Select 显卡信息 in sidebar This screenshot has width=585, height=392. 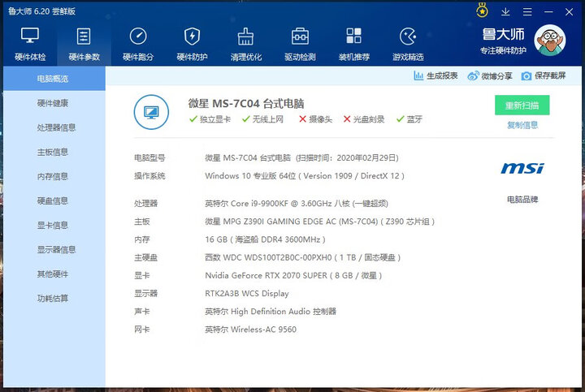click(54, 225)
